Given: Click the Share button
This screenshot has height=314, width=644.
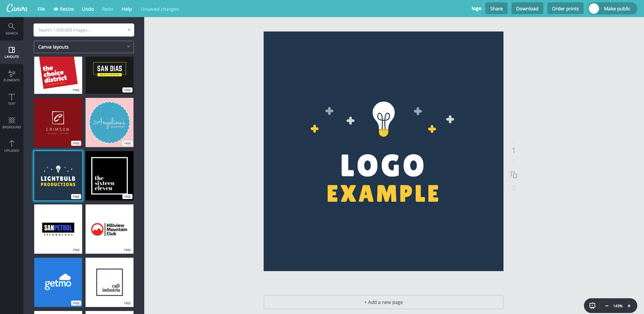Looking at the screenshot, I should 496,9.
